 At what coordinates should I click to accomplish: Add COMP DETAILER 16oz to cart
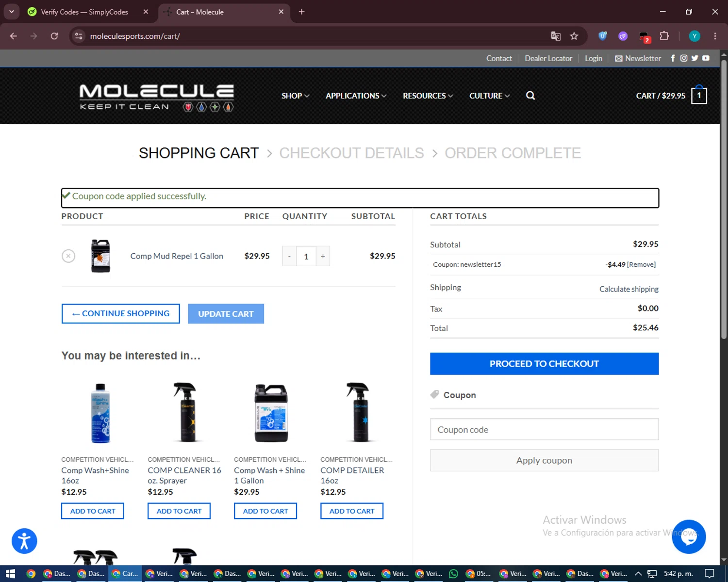pos(352,511)
